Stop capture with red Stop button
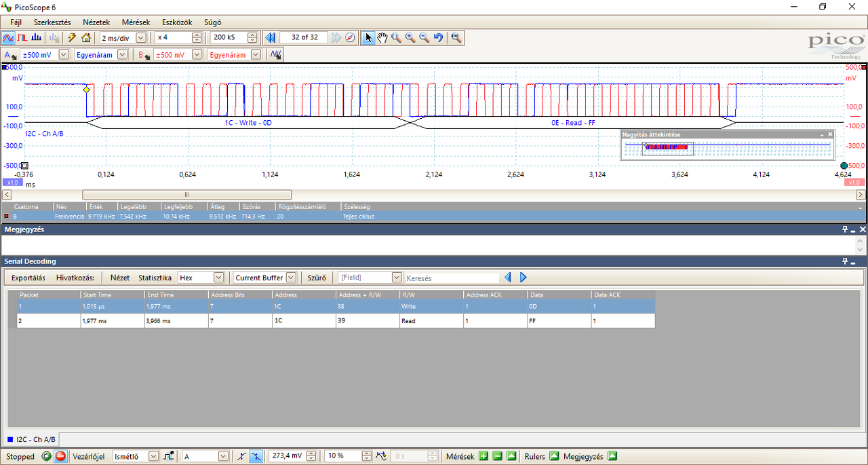The image size is (868, 465). (60, 456)
